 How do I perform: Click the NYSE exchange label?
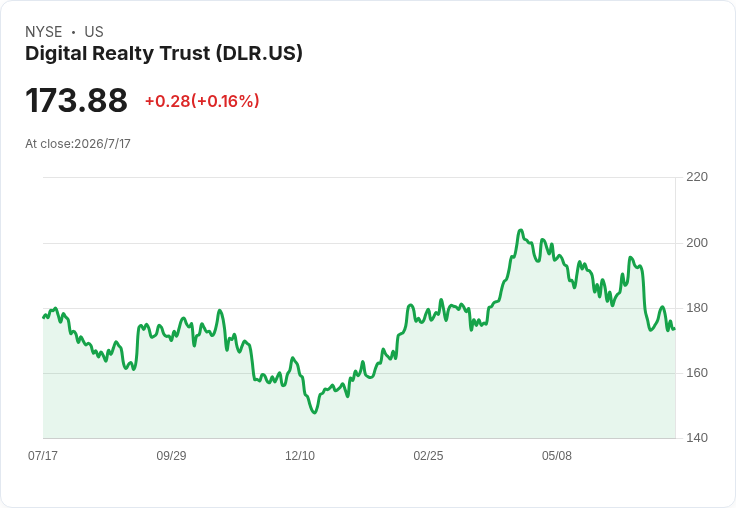click(x=44, y=32)
